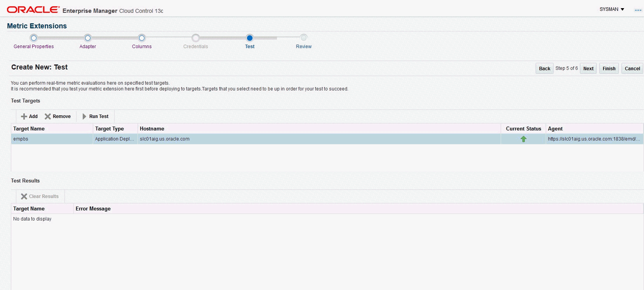Image resolution: width=644 pixels, height=290 pixels.
Task: Click the Test step label
Action: point(250,47)
